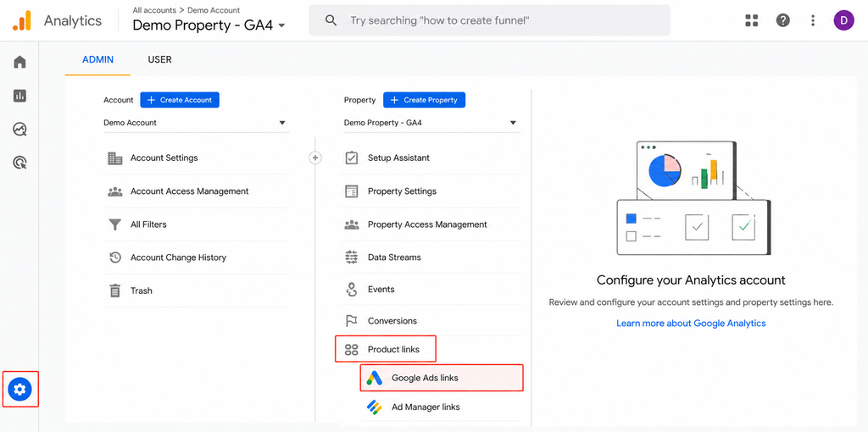Open the Advertising sidebar icon
This screenshot has height=432, width=868.
pos(20,163)
